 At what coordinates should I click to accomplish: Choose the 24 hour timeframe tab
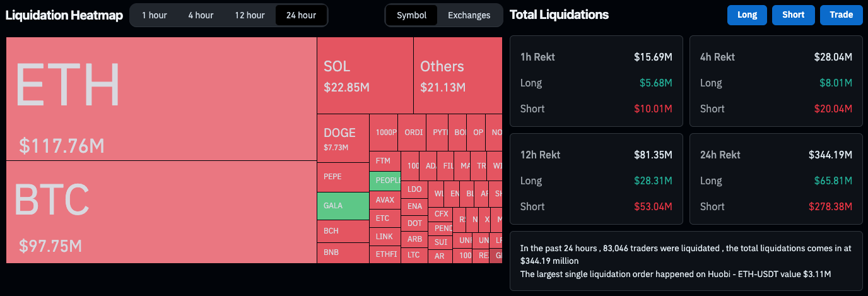301,15
